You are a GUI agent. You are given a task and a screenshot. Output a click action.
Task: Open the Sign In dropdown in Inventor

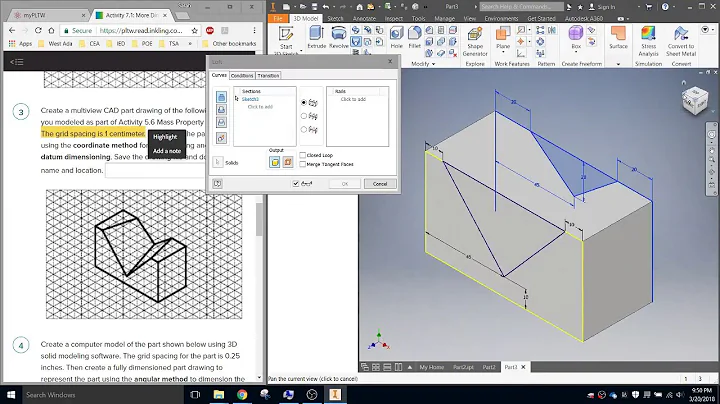[639, 7]
